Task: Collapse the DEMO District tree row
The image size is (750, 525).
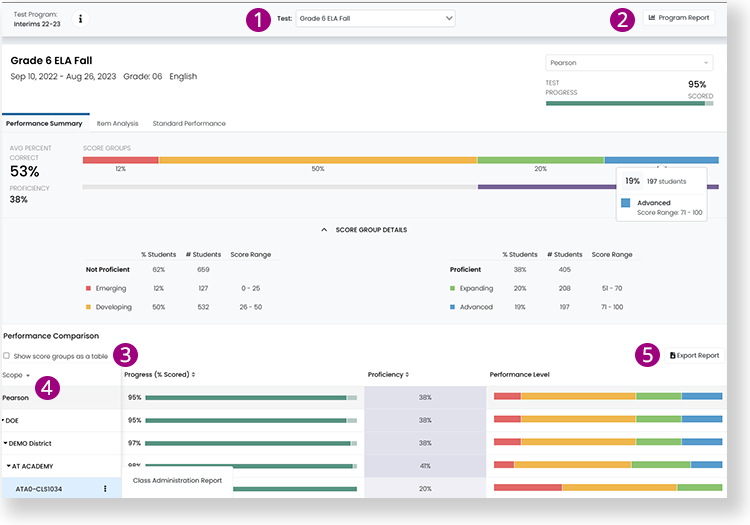Action: [7, 443]
